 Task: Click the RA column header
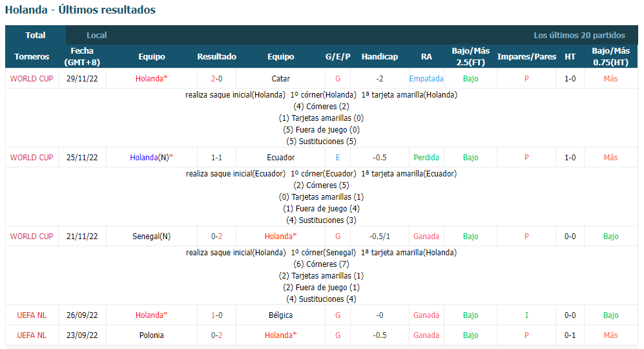click(426, 57)
